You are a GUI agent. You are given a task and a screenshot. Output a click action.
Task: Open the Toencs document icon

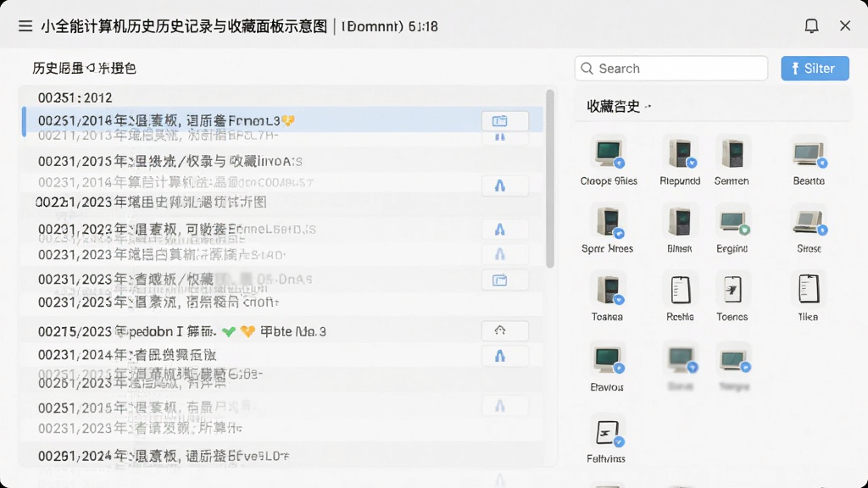point(732,289)
